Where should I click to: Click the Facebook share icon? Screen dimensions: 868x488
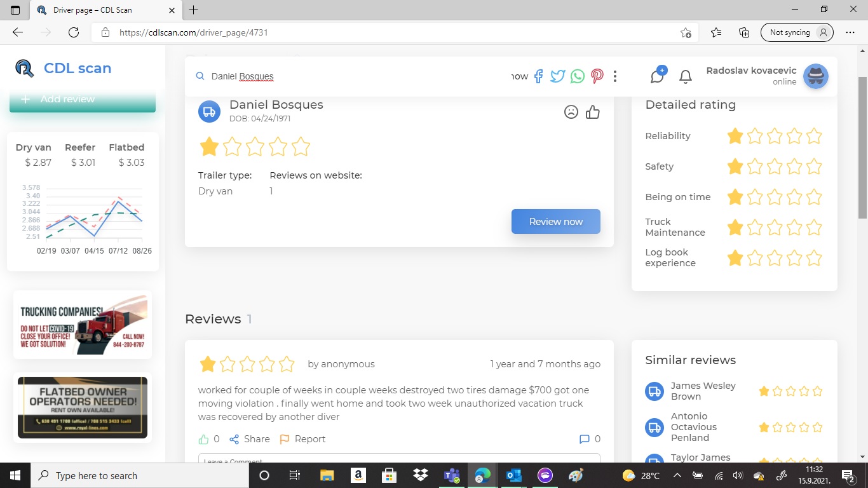[538, 76]
